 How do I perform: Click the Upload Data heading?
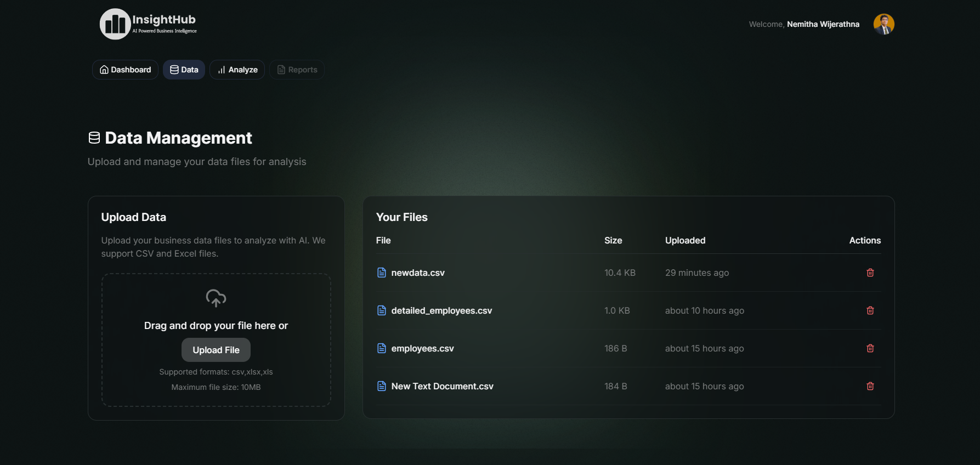click(134, 217)
